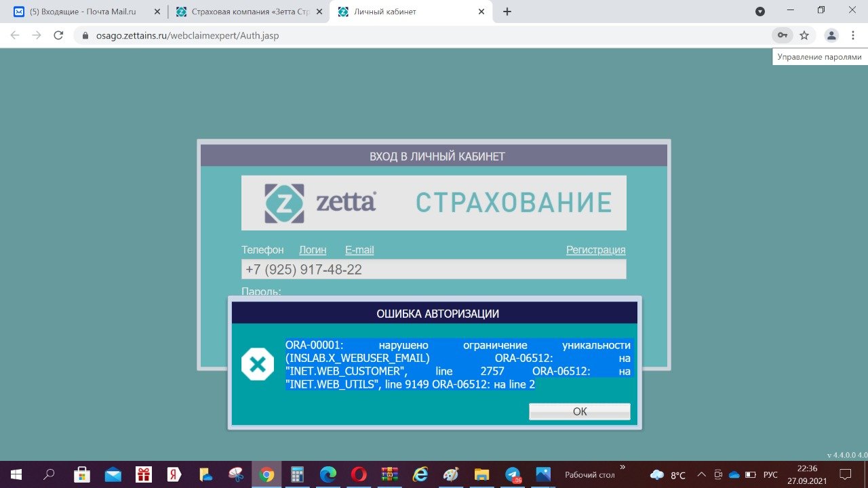Open the Photos app on the taskbar
The width and height of the screenshot is (868, 488).
pyautogui.click(x=543, y=474)
